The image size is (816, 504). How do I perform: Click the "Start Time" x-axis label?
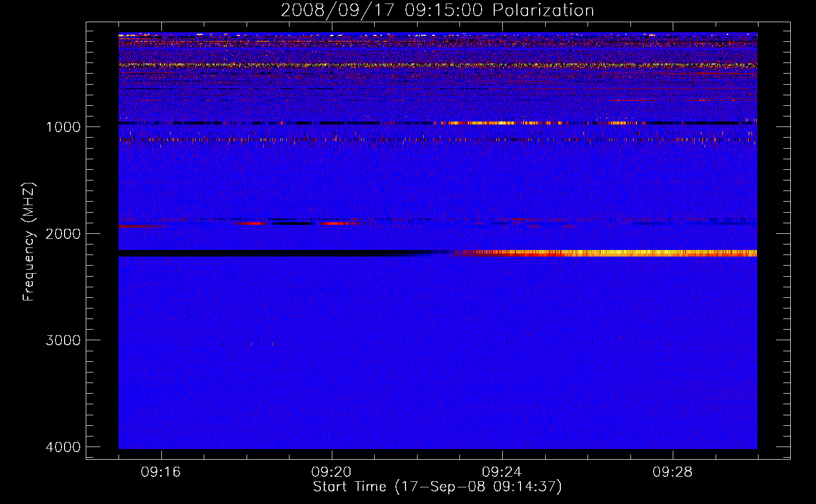pyautogui.click(x=437, y=487)
